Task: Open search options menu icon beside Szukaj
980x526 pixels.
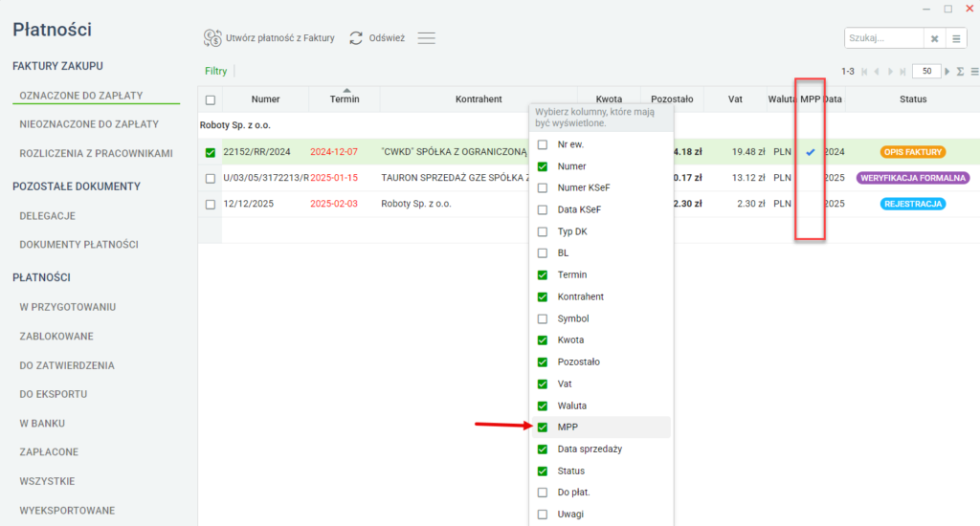Action: 956,38
